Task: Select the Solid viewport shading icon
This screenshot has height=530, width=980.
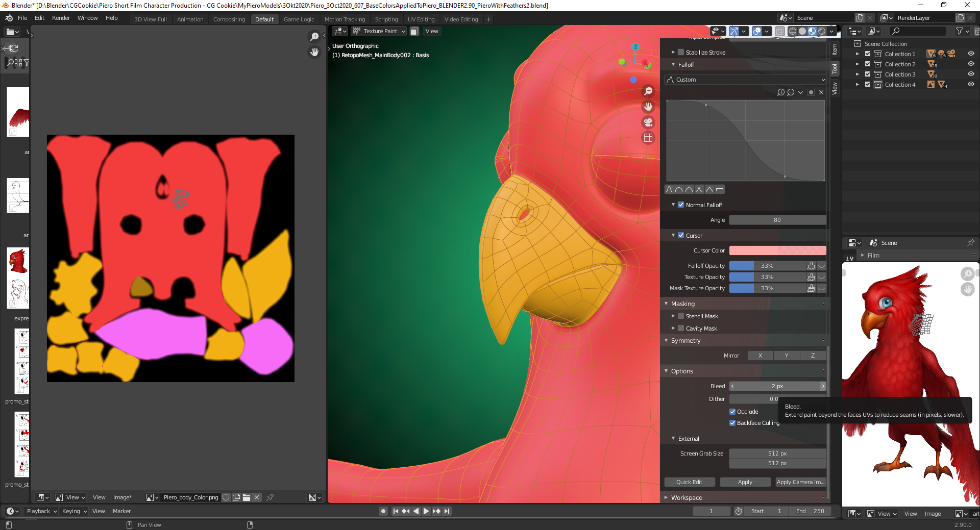Action: [801, 32]
